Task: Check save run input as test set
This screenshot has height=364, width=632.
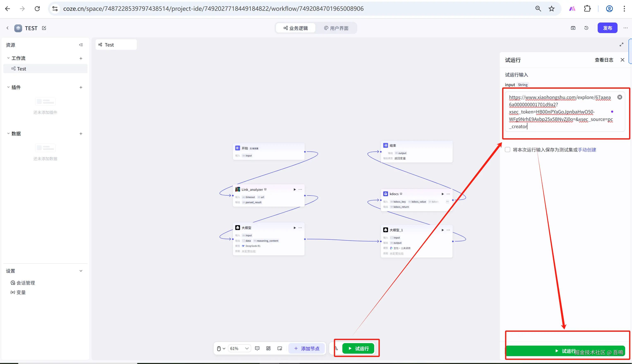Action: (508, 150)
